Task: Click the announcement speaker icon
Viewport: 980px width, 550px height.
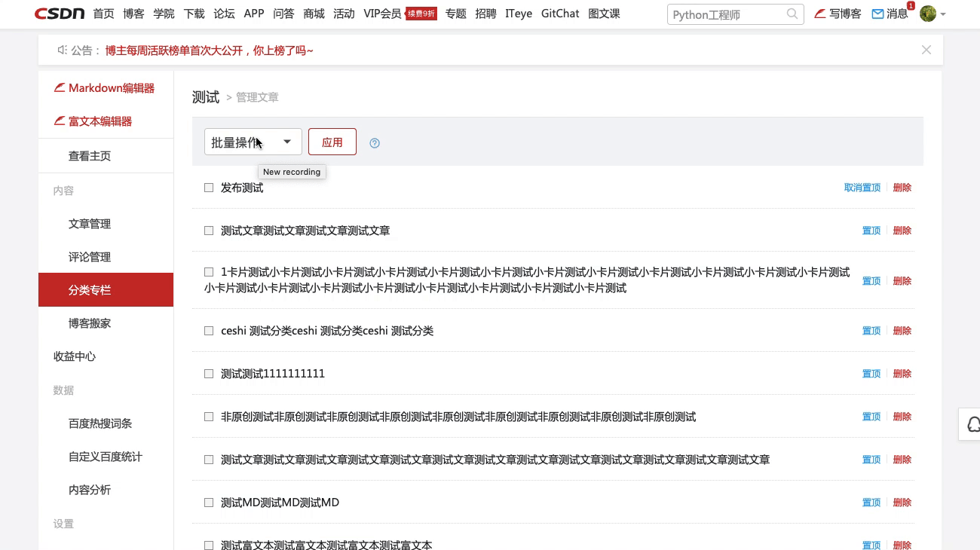Action: 63,50
